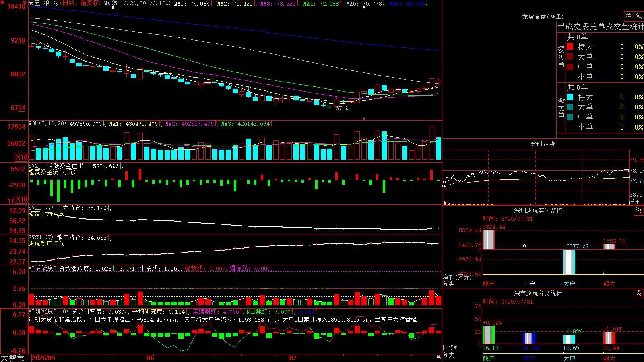Click the 深圳超赢实时监控 panel title
The image size is (644, 362).
[x=538, y=210]
